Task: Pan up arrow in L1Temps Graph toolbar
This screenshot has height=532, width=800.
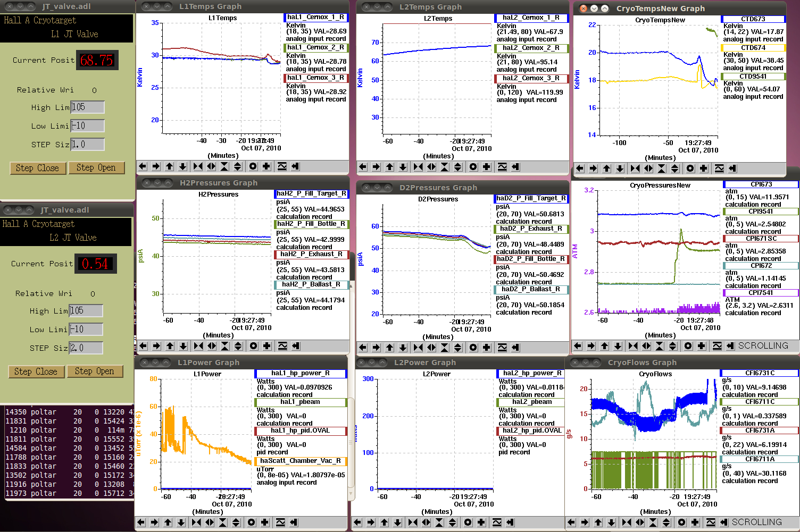Action: (169, 166)
